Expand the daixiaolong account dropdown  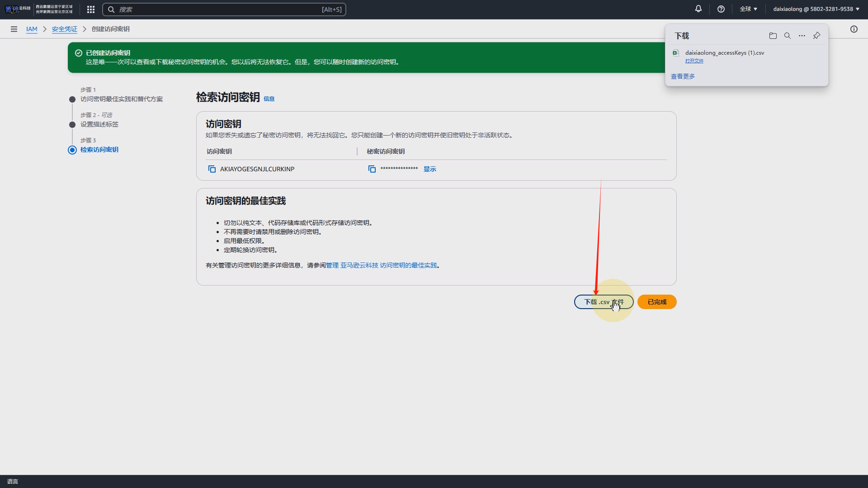816,9
